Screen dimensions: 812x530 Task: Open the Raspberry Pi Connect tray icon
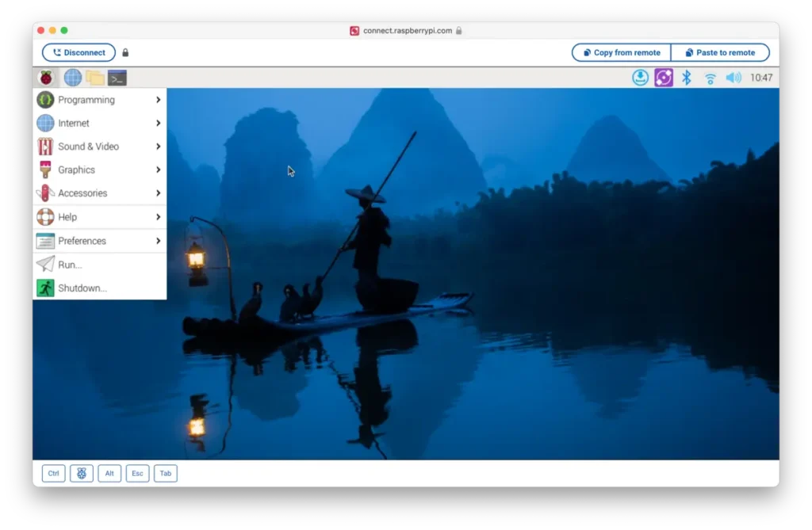(664, 78)
